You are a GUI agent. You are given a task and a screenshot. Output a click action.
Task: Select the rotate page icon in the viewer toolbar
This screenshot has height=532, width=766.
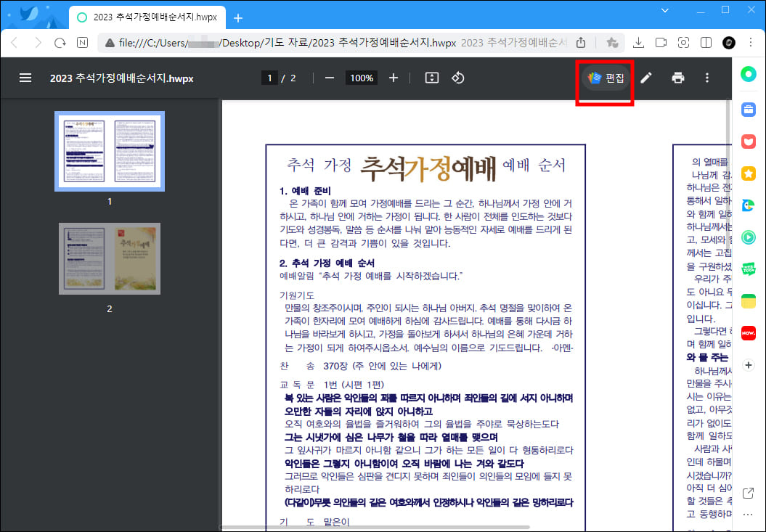pyautogui.click(x=458, y=78)
